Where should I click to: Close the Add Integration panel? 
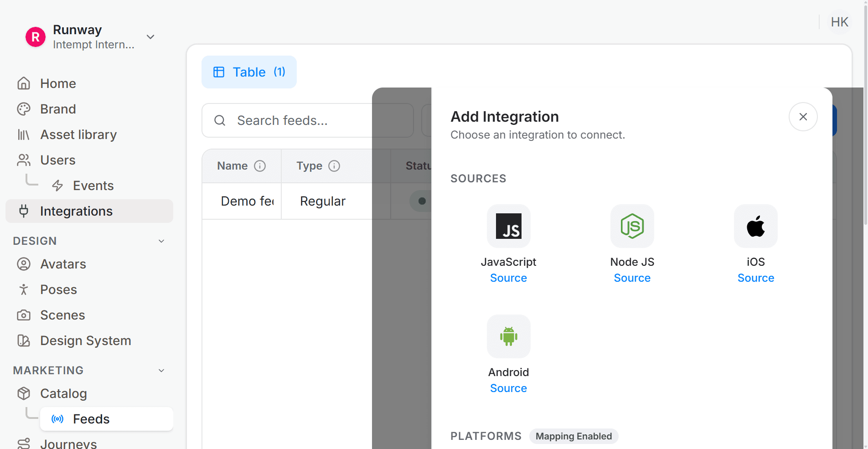point(803,117)
